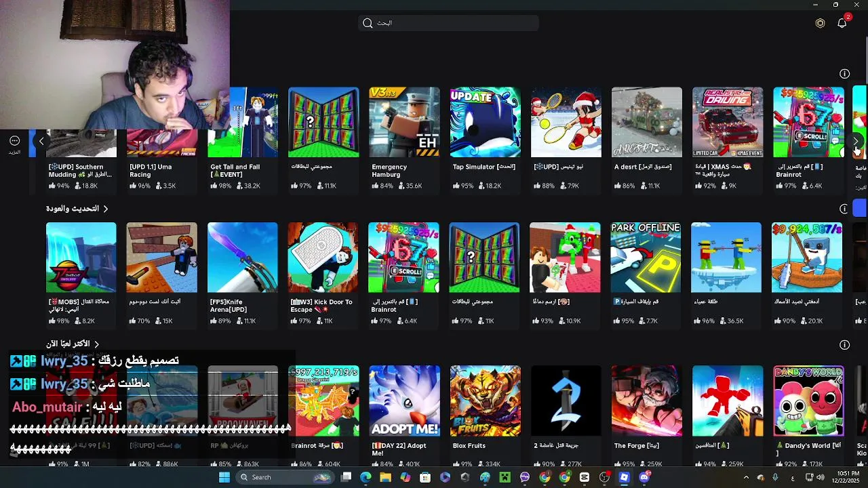Expand the التحديث والعودة section
The width and height of the screenshot is (868, 488).
(x=77, y=209)
